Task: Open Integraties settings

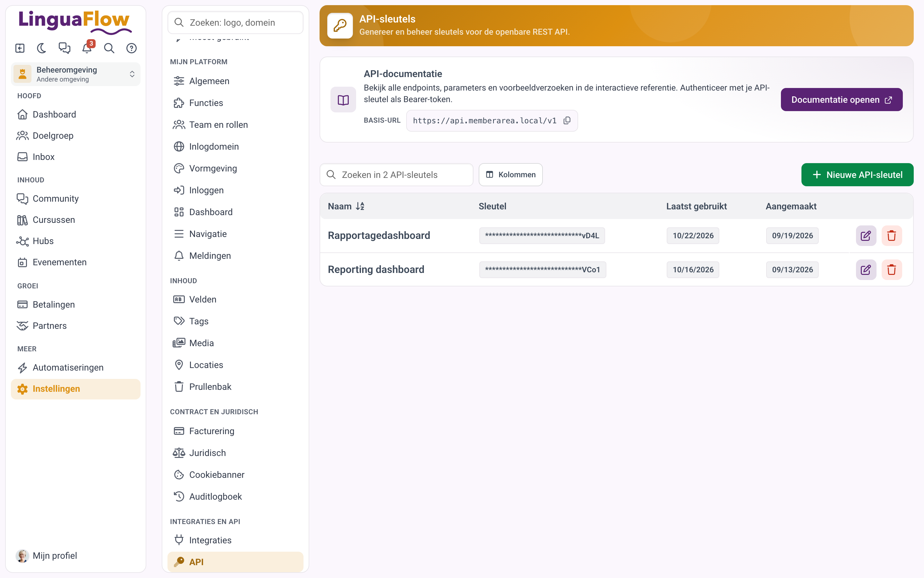Action: (x=235, y=540)
